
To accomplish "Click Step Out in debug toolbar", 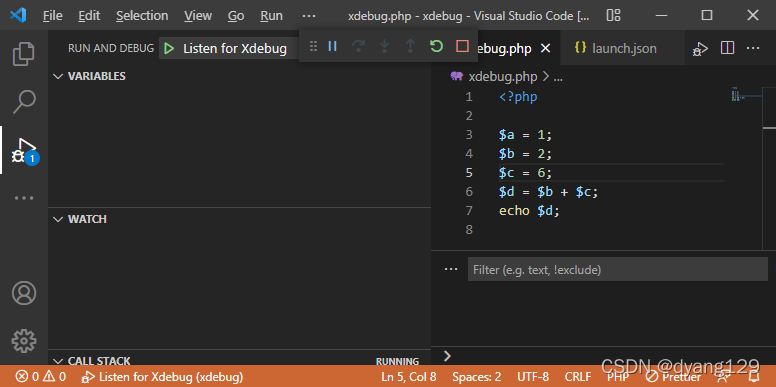I will point(410,47).
